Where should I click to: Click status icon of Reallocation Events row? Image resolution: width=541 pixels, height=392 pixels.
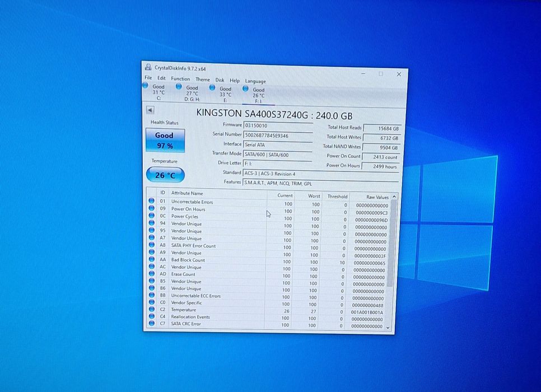click(151, 316)
